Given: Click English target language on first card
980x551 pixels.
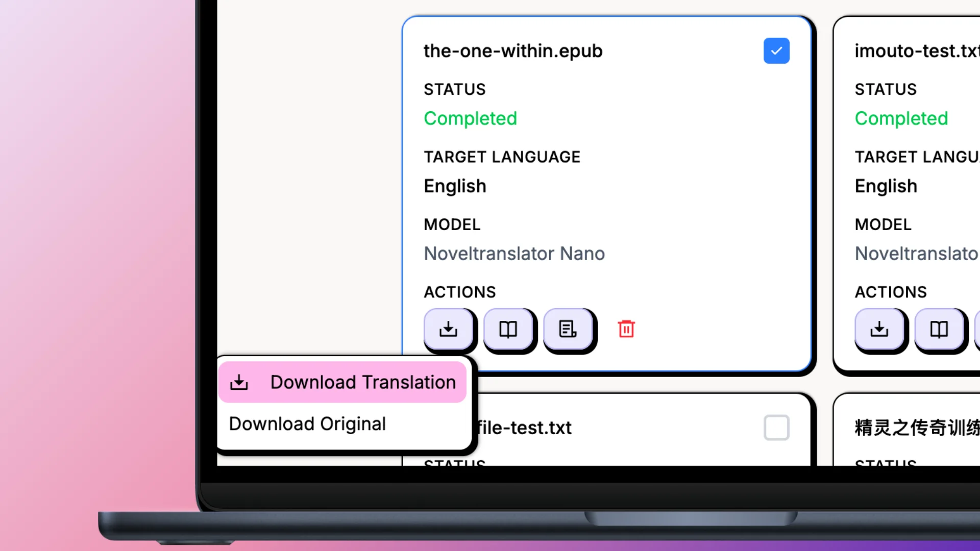Looking at the screenshot, I should [x=455, y=186].
